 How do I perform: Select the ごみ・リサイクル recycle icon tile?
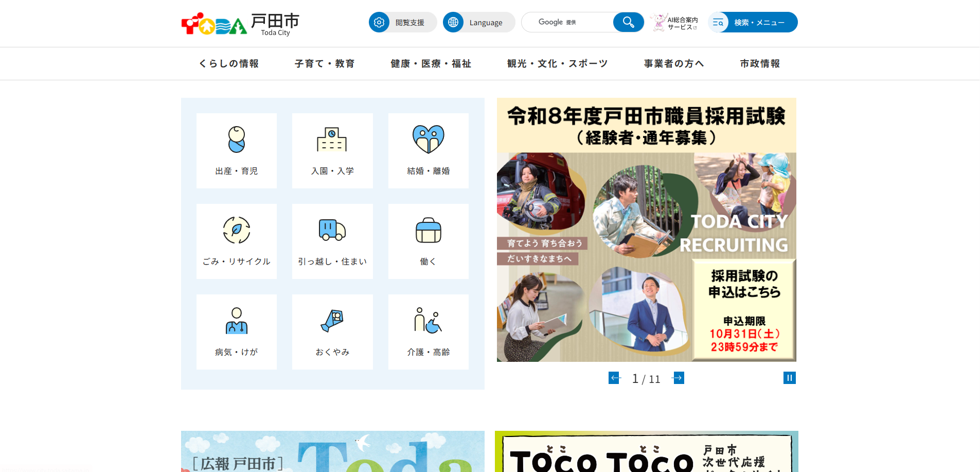coord(237,241)
